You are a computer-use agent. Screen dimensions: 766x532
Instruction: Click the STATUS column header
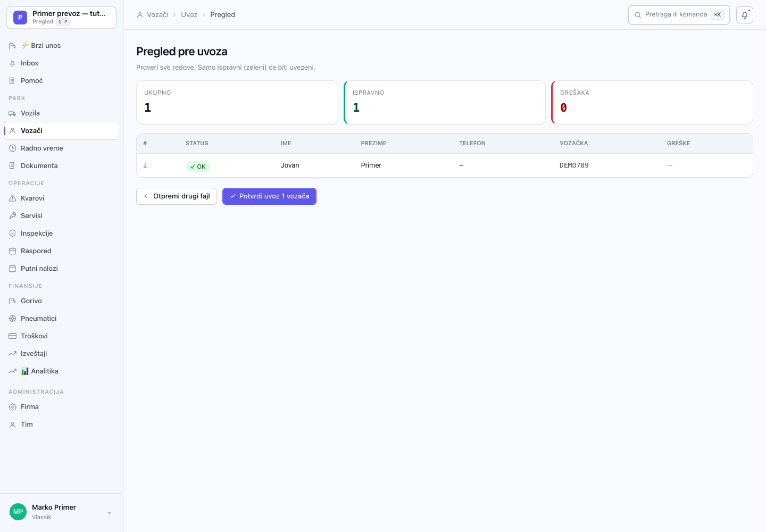197,144
